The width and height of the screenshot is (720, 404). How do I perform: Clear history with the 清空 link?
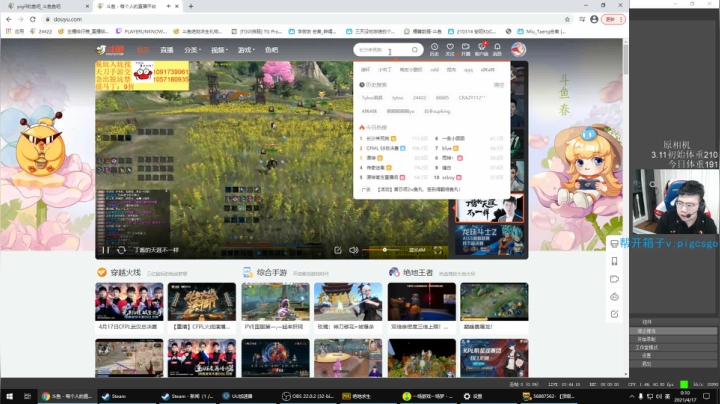pyautogui.click(x=499, y=85)
